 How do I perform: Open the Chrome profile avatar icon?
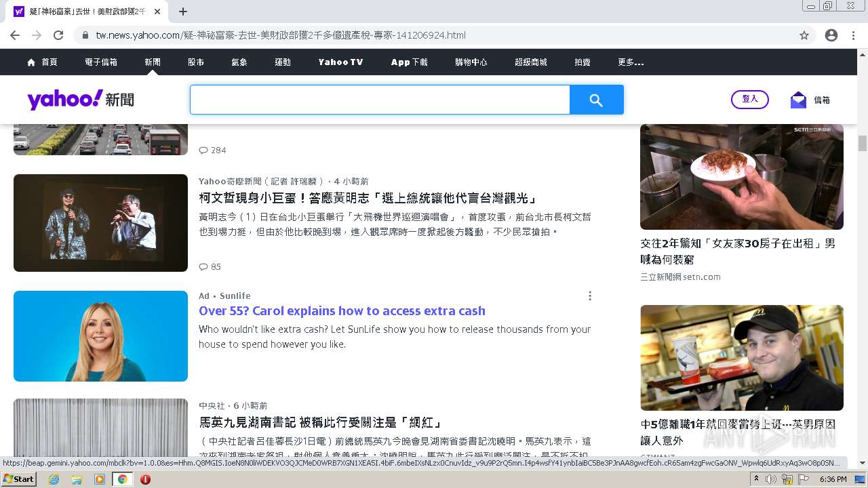(831, 35)
